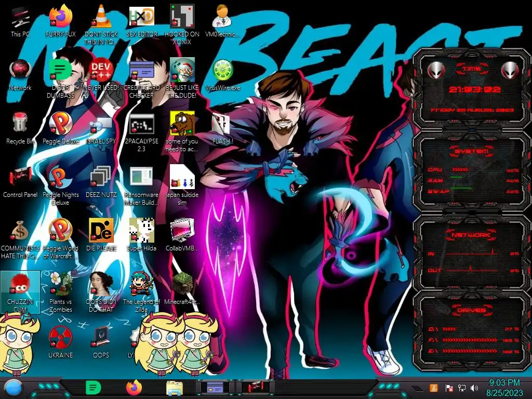Open the network tray icon
Screen dimensions: 532x399
(x=461, y=388)
